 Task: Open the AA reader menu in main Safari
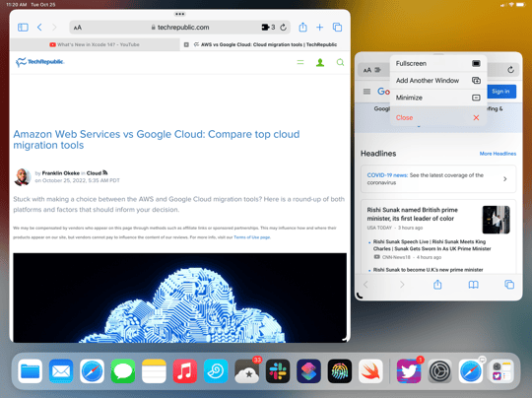click(x=78, y=28)
